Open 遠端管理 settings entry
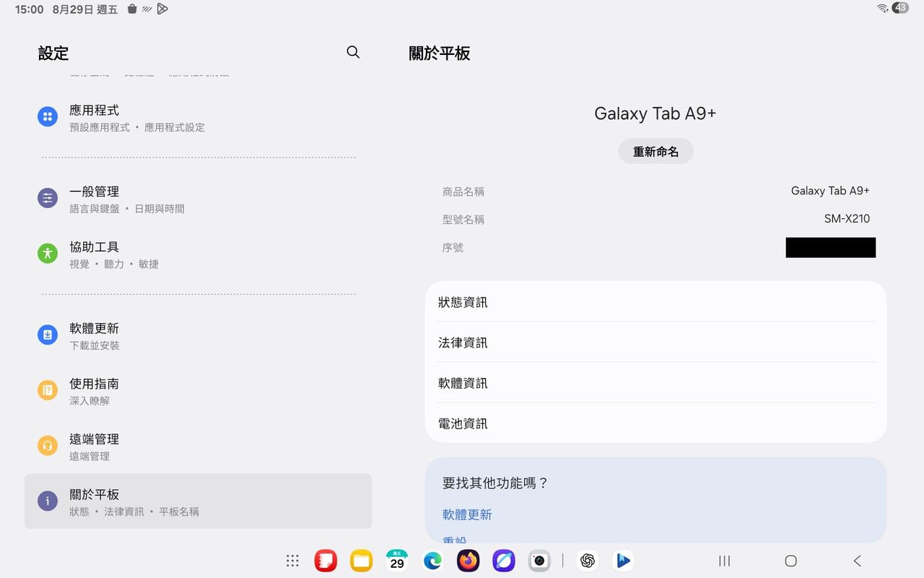 [x=198, y=447]
